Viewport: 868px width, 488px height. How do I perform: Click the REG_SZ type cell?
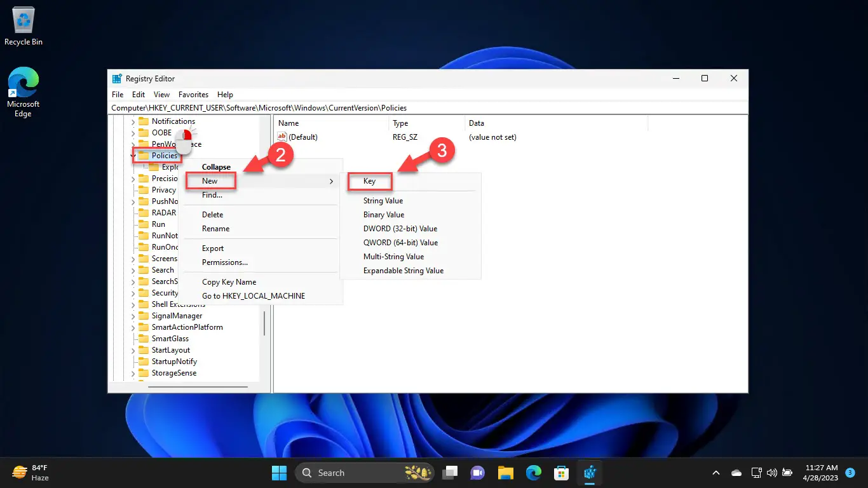(x=405, y=137)
